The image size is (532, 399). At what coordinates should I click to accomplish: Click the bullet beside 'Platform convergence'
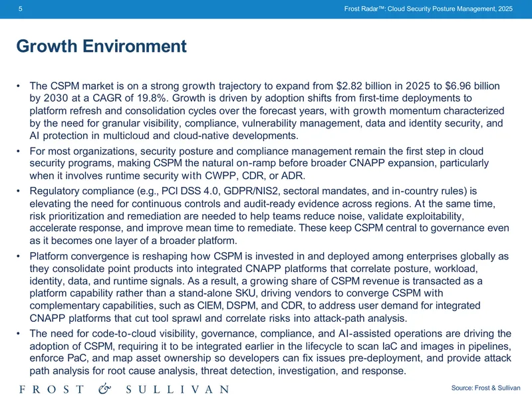(19, 256)
